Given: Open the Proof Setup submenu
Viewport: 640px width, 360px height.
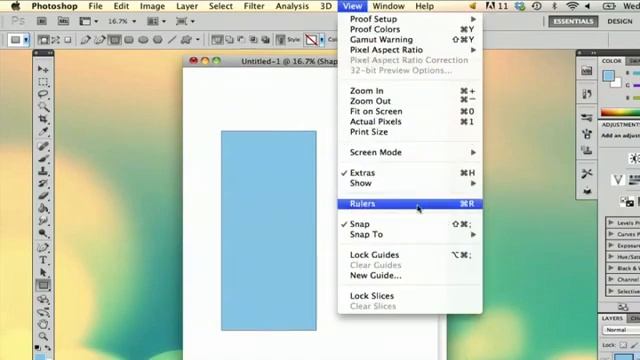Looking at the screenshot, I should tap(410, 19).
